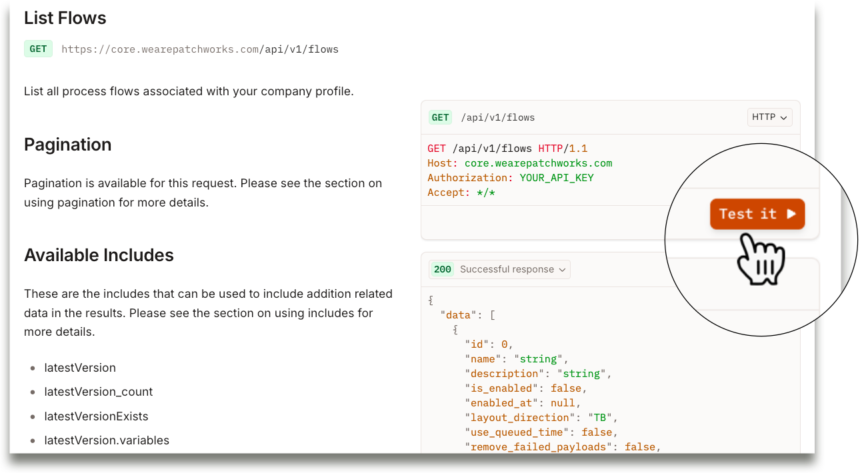Click the 200 status code badge
The width and height of the screenshot is (868, 473).
442,269
